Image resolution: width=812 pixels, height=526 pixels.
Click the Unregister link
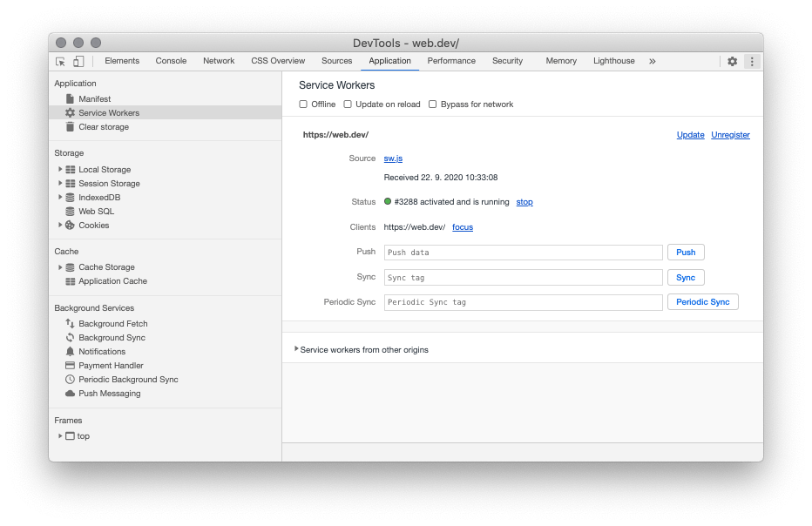click(730, 135)
